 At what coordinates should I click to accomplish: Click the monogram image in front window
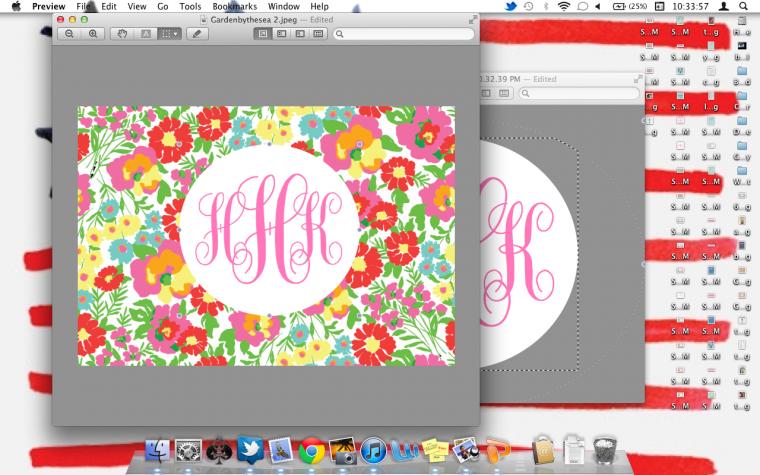266,235
